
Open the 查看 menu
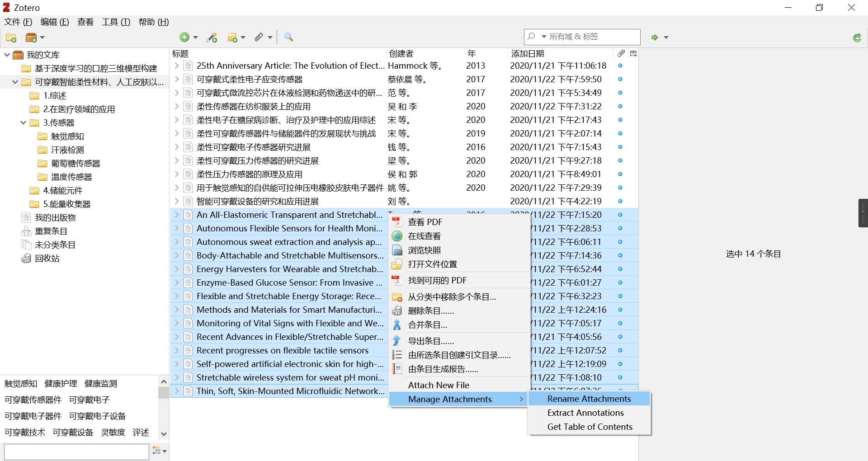85,22
